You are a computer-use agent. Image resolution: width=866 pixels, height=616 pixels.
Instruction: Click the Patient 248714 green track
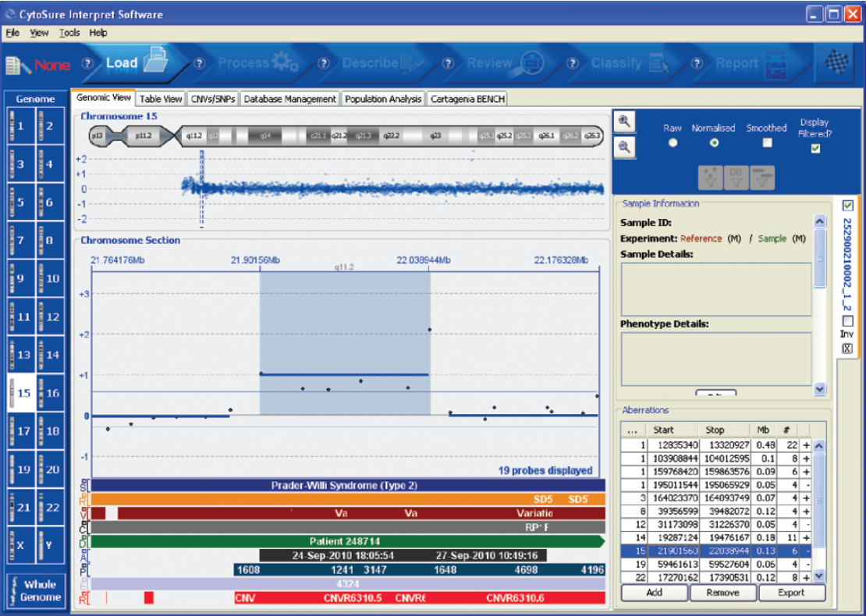(348, 541)
